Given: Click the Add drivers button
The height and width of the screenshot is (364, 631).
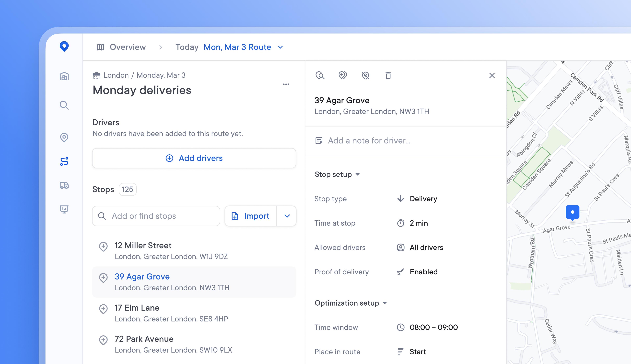Looking at the screenshot, I should point(194,158).
